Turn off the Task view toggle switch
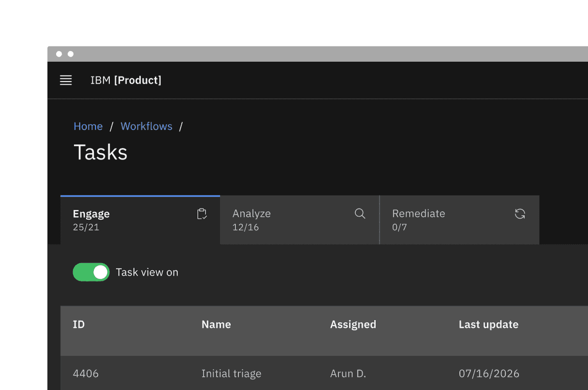Viewport: 588px width, 390px height. pos(91,272)
